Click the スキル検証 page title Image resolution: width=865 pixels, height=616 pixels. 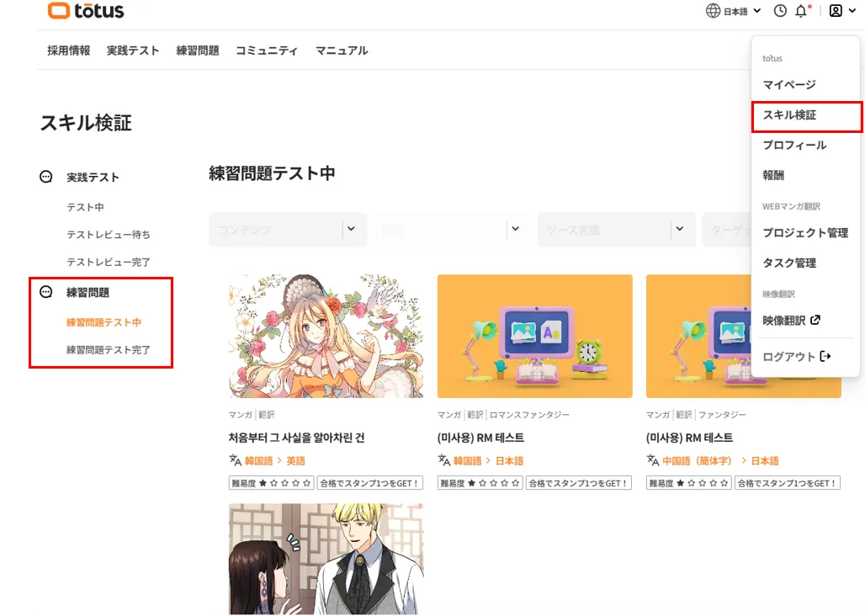[86, 122]
